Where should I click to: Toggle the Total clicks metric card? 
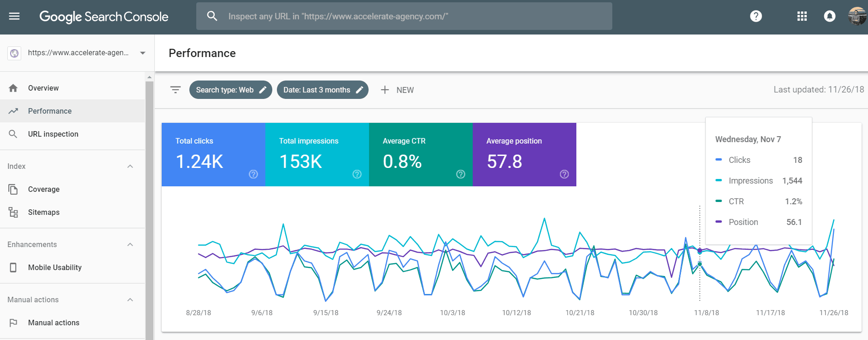tap(213, 154)
